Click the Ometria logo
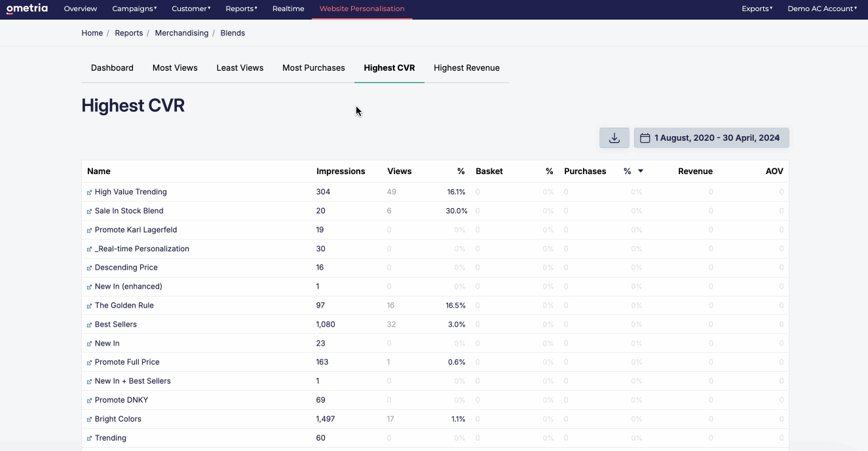 [28, 9]
